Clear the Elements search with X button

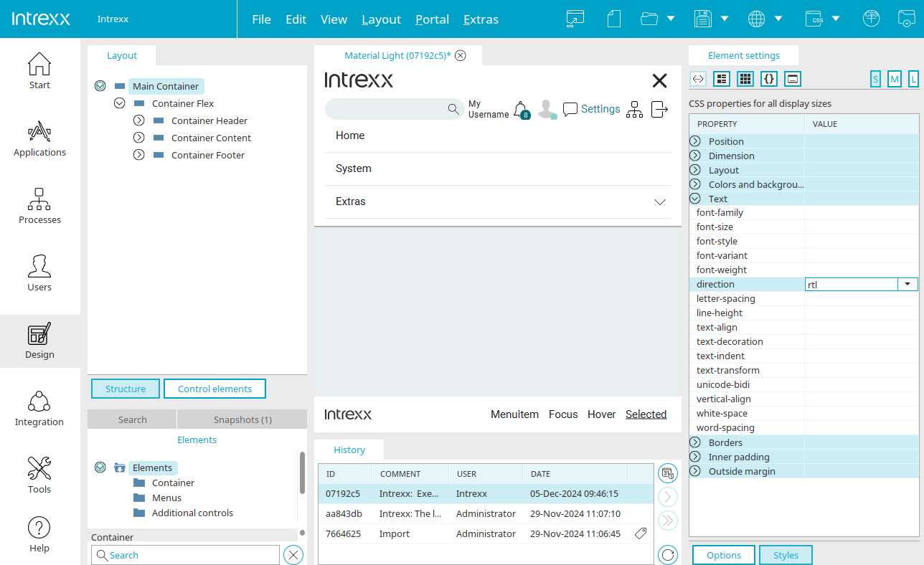[293, 555]
